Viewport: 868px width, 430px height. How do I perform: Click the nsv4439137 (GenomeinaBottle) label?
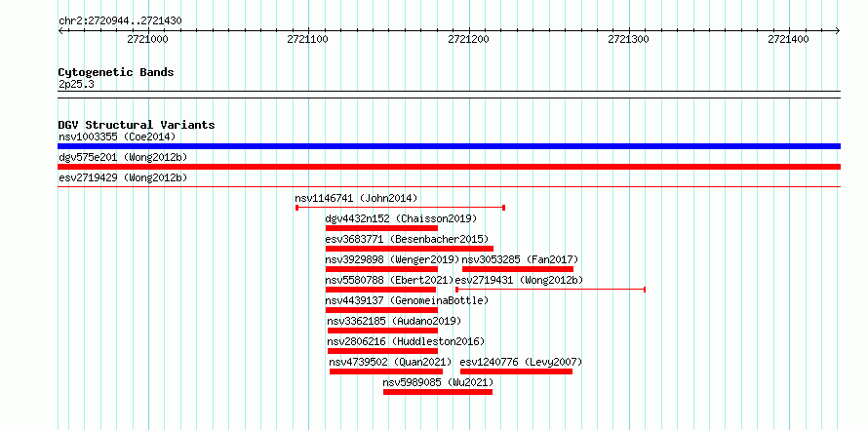407,300
